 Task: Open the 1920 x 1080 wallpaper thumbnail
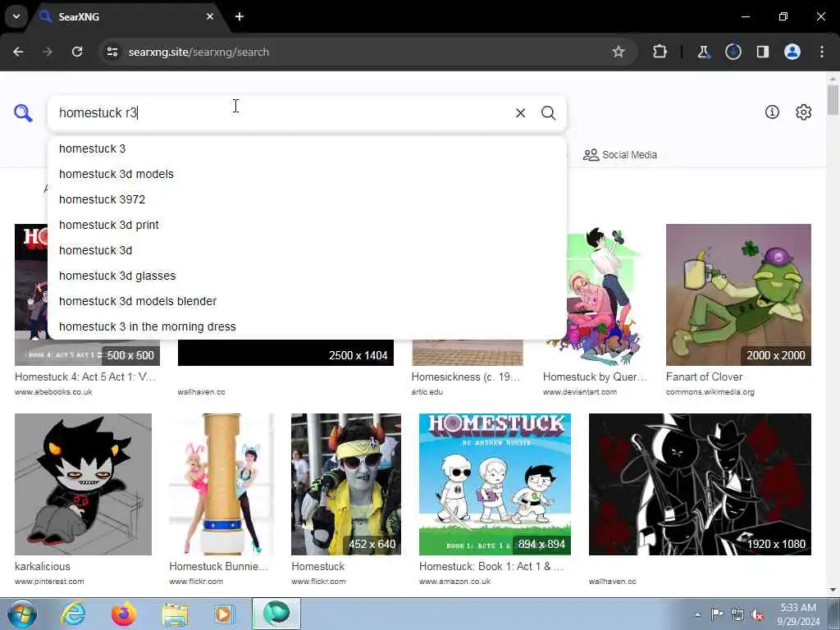tap(700, 484)
